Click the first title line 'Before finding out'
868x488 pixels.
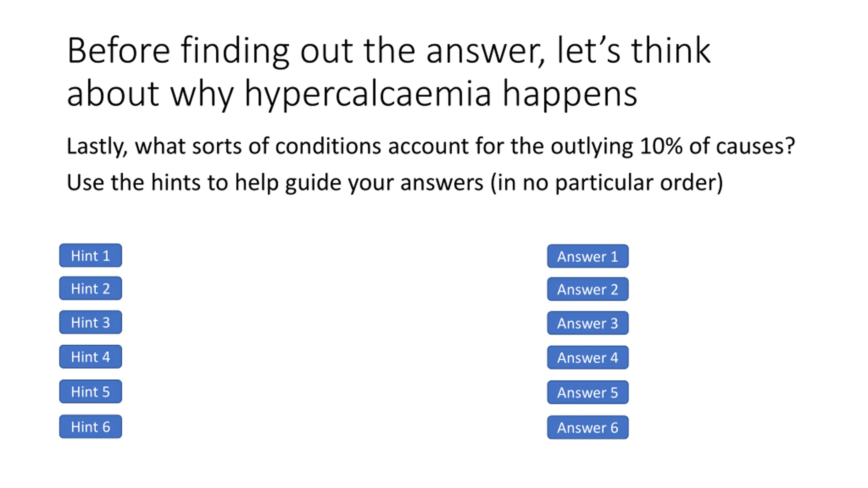click(x=210, y=52)
